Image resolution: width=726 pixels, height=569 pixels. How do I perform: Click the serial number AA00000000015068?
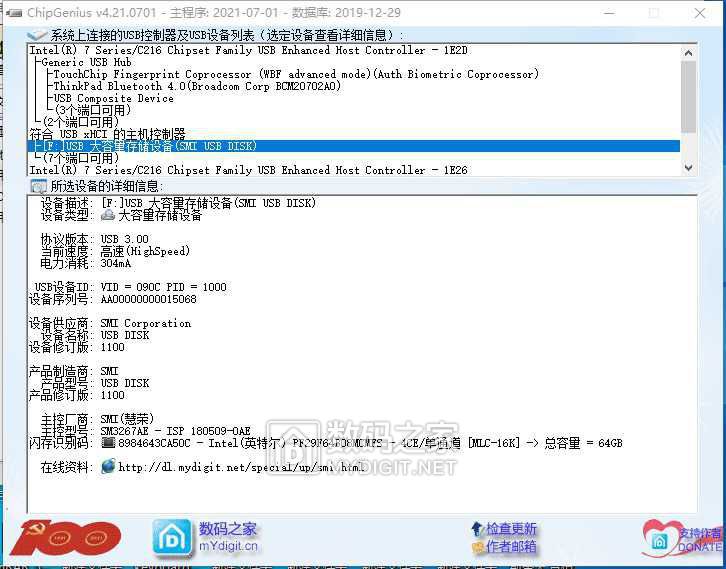click(149, 299)
